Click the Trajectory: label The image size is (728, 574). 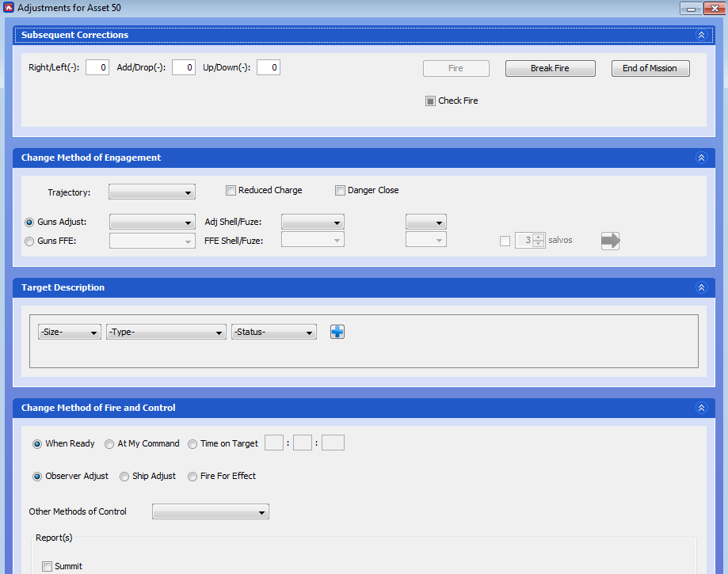coord(69,192)
